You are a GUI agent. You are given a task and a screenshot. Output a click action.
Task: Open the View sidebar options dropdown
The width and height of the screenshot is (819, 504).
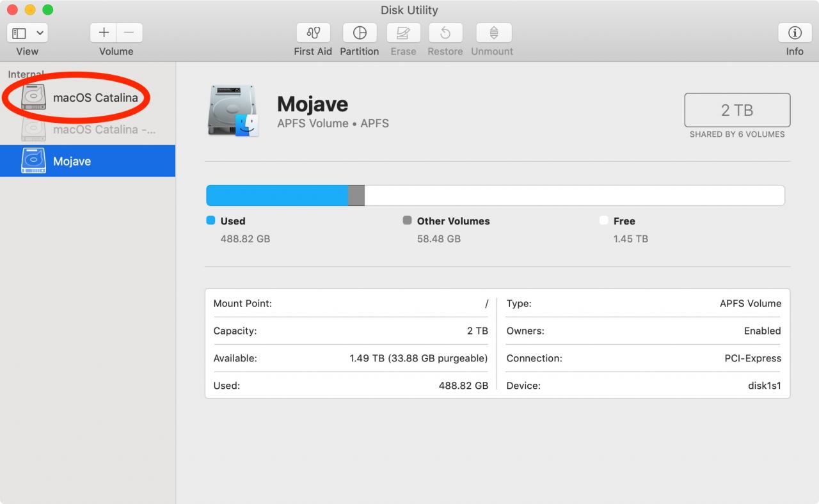tap(28, 33)
